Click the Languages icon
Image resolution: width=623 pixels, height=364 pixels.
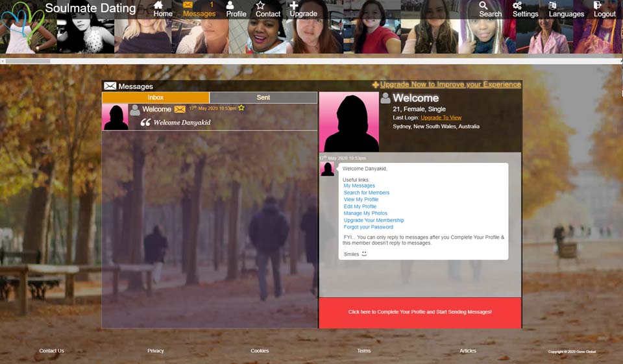pyautogui.click(x=552, y=5)
